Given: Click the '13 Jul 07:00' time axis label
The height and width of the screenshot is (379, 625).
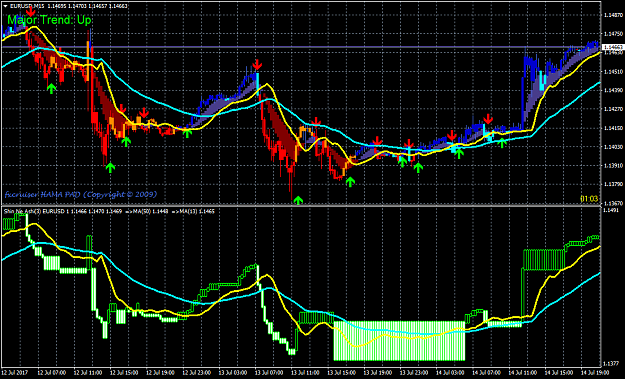Looking at the screenshot, I should coord(269,373).
